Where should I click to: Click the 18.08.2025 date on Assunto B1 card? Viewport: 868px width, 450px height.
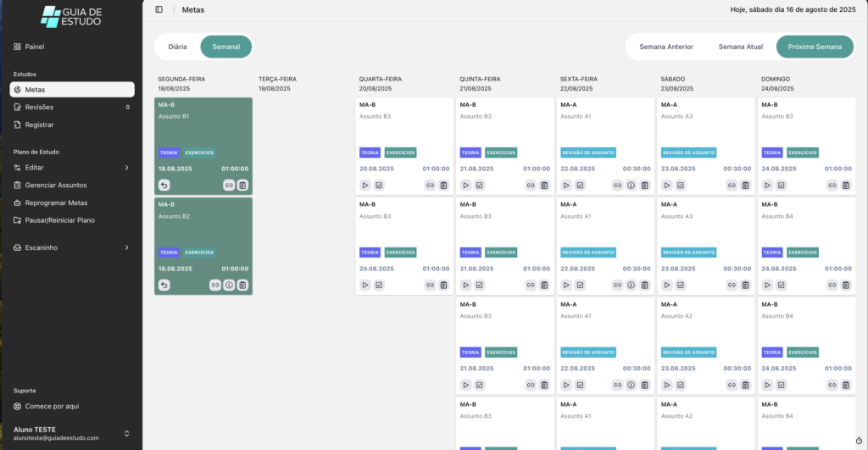tap(175, 169)
